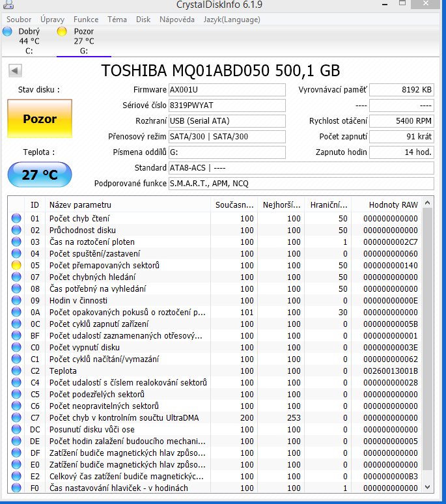Viewport: 446px width, 504px height.
Task: Click status icon for attribute C7
Action: pos(16,418)
